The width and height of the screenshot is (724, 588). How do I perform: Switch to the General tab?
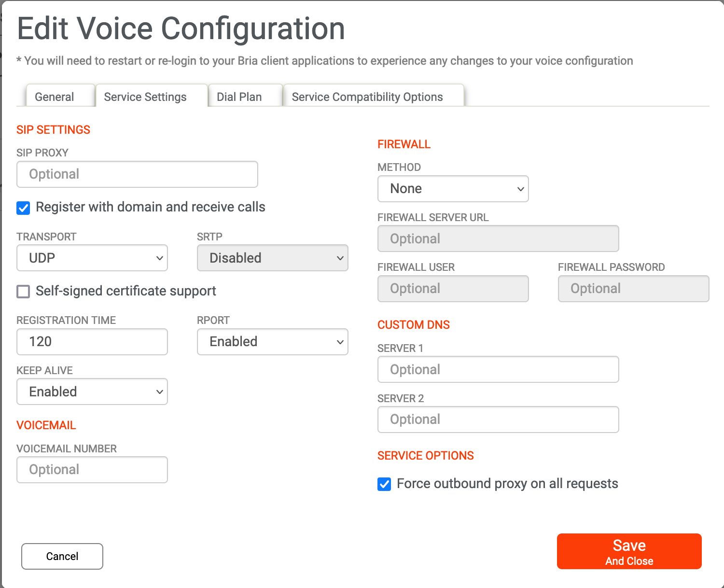click(55, 97)
